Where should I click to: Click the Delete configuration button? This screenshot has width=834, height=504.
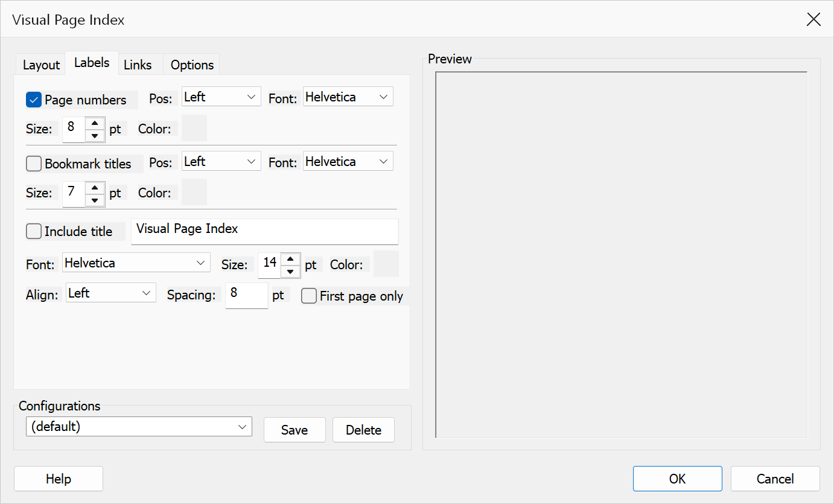click(x=363, y=430)
